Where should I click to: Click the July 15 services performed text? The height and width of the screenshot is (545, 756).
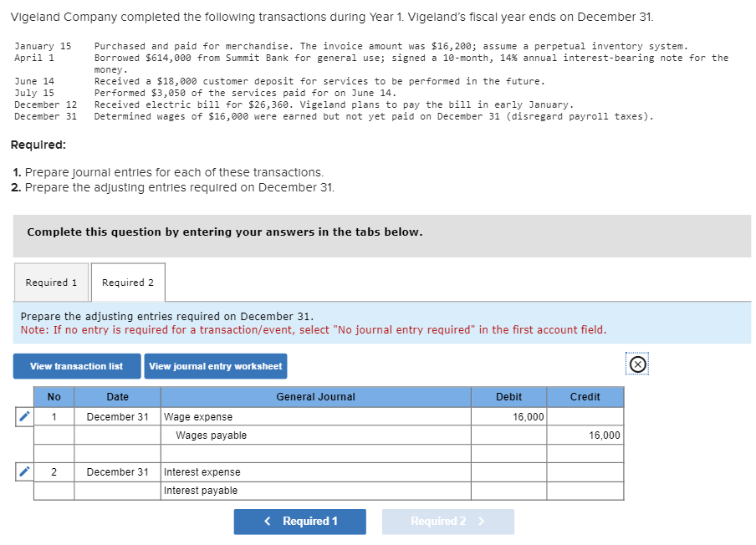click(x=245, y=93)
